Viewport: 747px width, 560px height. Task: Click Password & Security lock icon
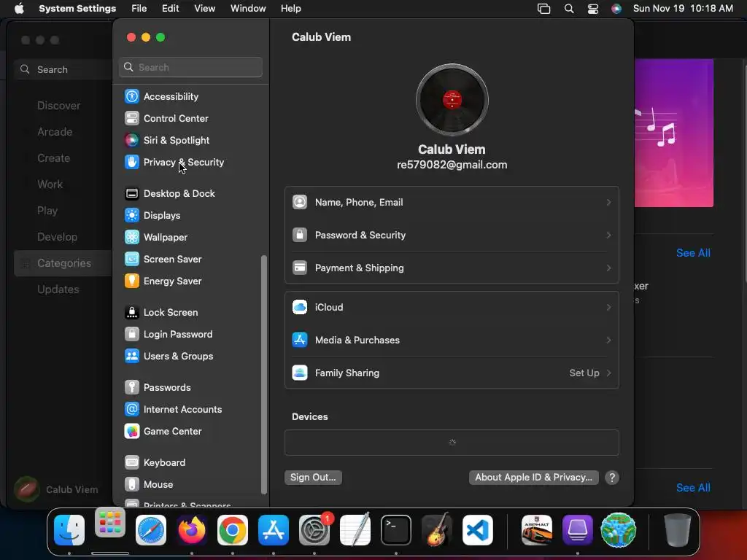pyautogui.click(x=300, y=235)
